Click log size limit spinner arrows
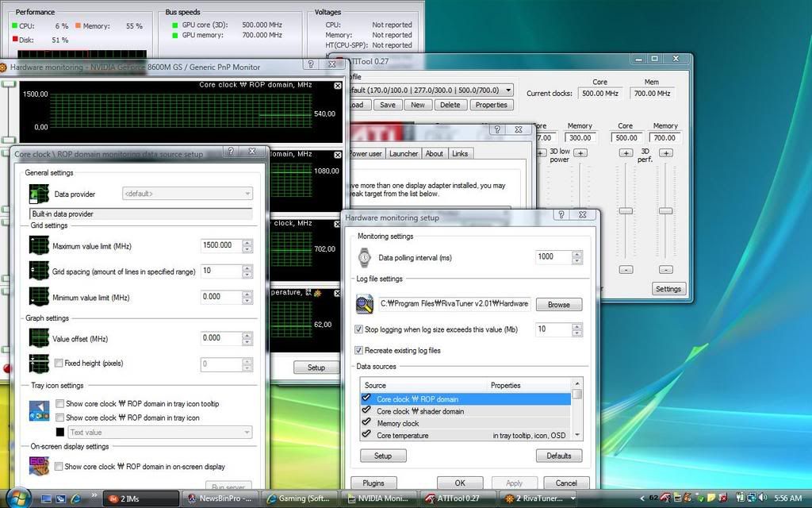 coord(577,329)
